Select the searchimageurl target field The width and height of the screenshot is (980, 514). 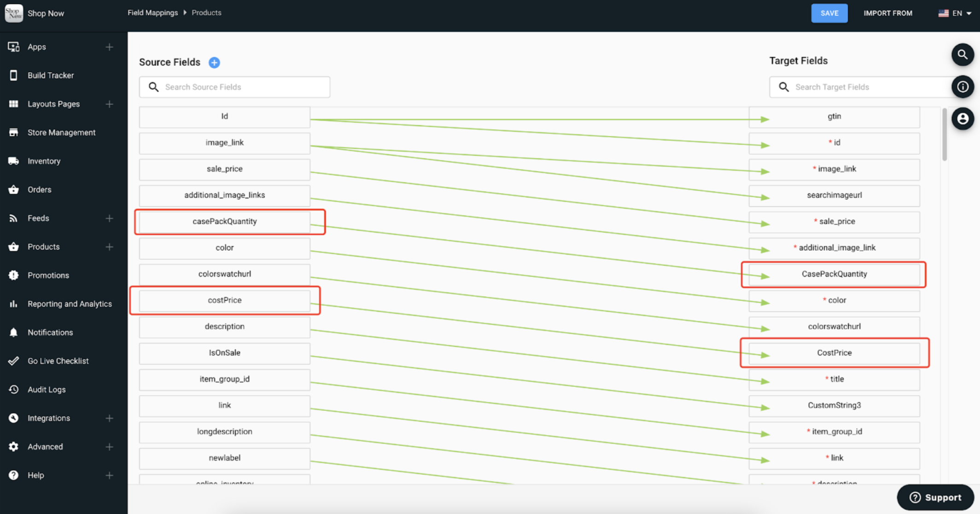pos(834,195)
